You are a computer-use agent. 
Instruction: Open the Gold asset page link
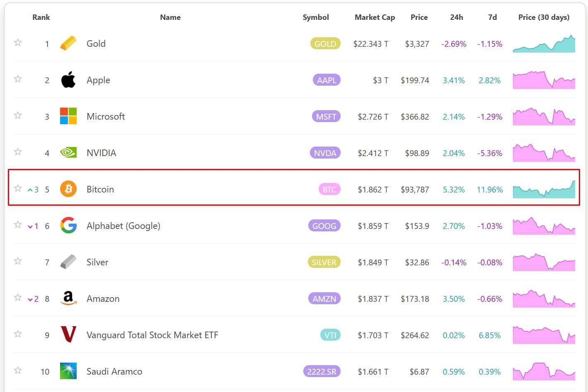pyautogui.click(x=96, y=43)
